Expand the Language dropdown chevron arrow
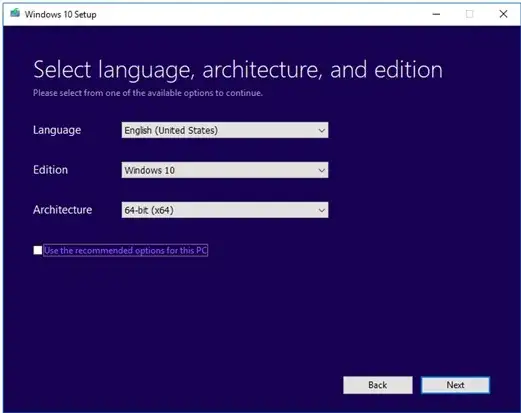The image size is (521, 413). (x=321, y=130)
